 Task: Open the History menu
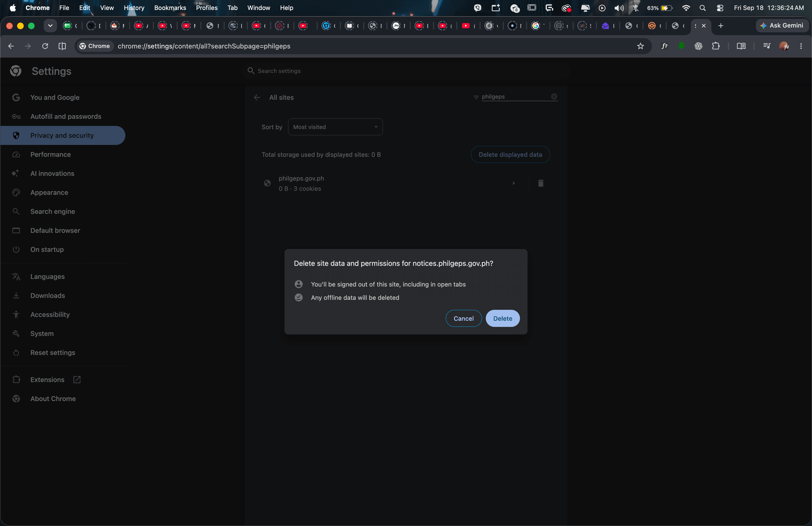[x=134, y=8]
